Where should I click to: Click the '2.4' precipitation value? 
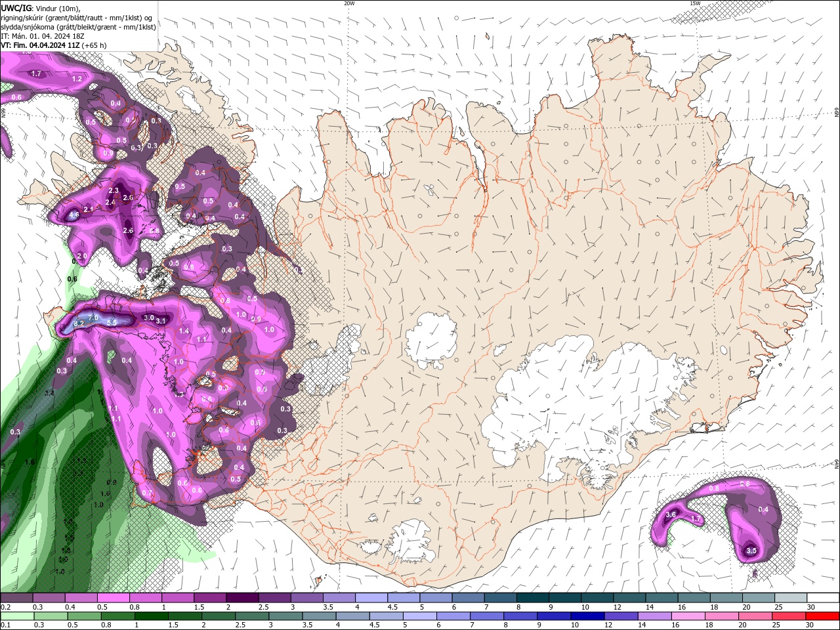click(110, 203)
